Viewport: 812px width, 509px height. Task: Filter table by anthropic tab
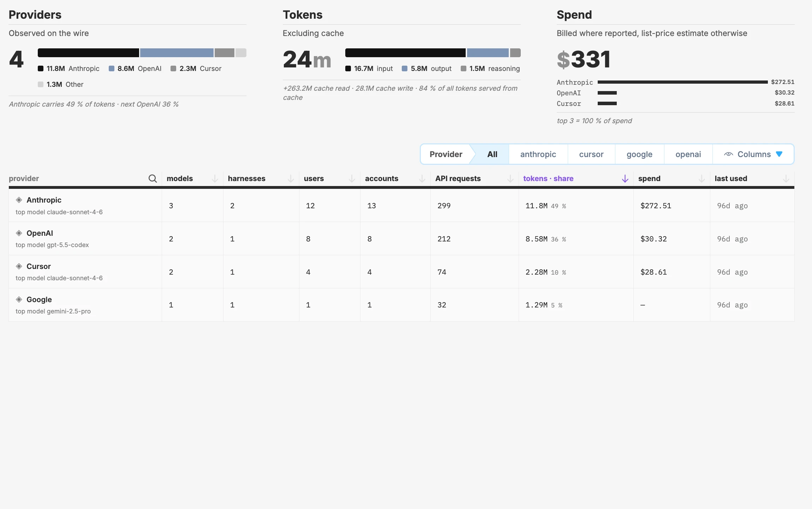(538, 154)
